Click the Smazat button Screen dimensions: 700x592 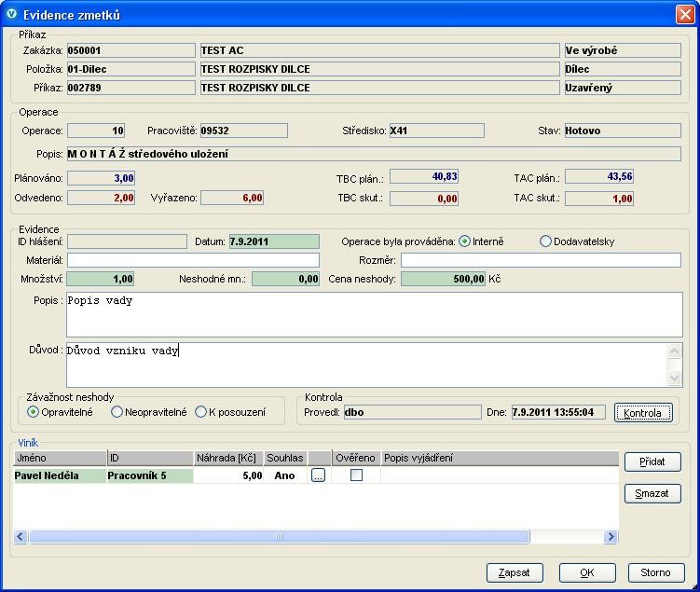point(652,494)
